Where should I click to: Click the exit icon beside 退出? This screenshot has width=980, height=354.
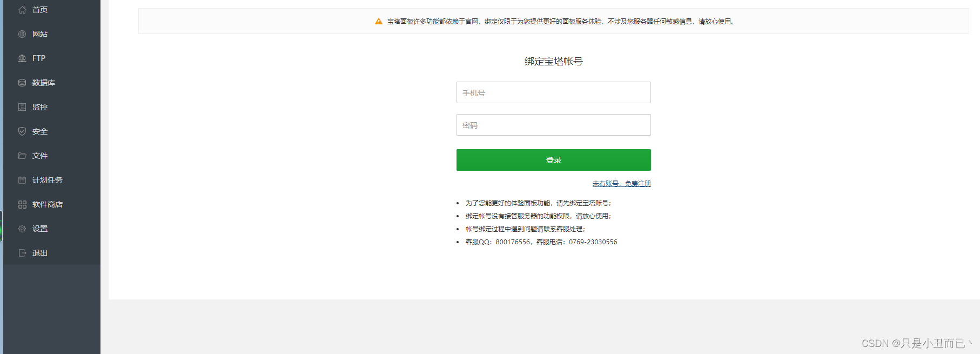[22, 253]
